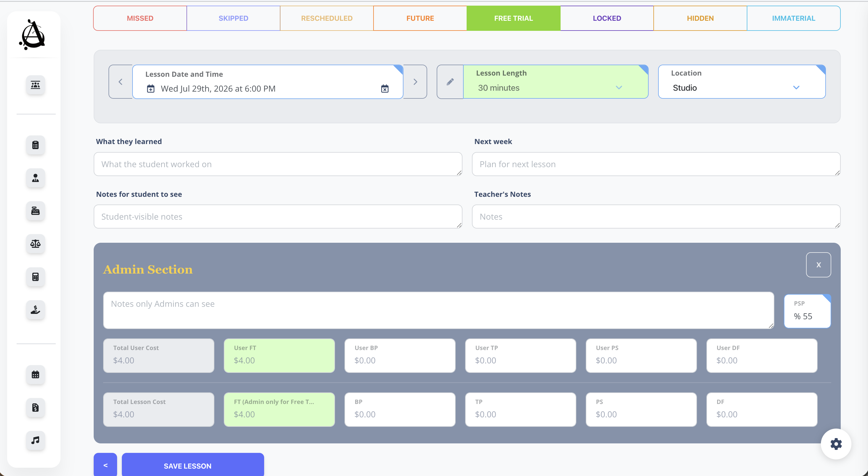
Task: Go to next lesson date arrow
Action: (x=415, y=82)
